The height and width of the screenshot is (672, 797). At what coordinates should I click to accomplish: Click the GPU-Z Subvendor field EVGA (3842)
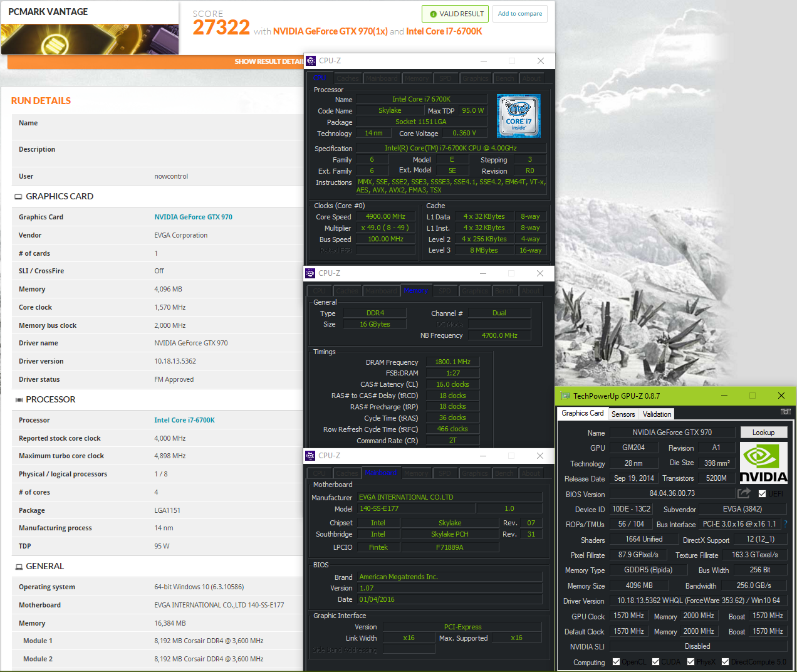click(x=742, y=509)
